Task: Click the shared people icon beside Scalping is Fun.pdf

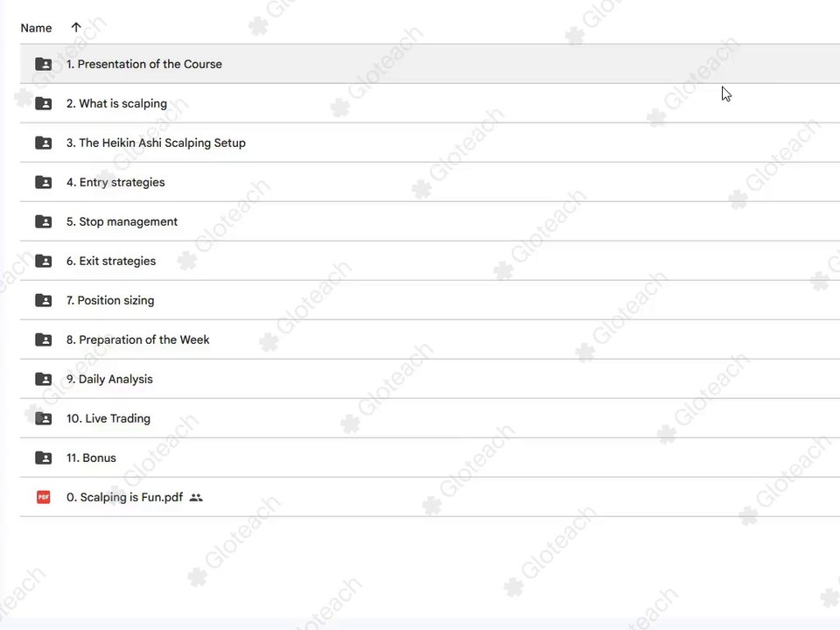Action: 196,498
